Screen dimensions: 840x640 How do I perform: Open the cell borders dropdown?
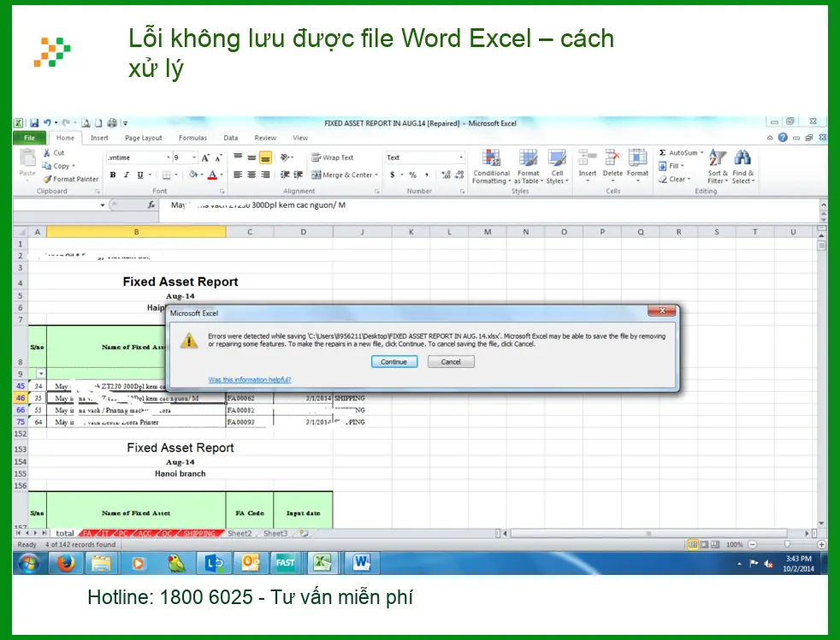coord(176,175)
